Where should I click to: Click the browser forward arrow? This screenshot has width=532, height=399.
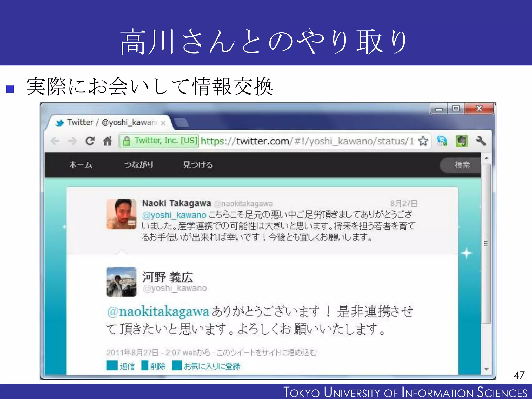tap(72, 141)
